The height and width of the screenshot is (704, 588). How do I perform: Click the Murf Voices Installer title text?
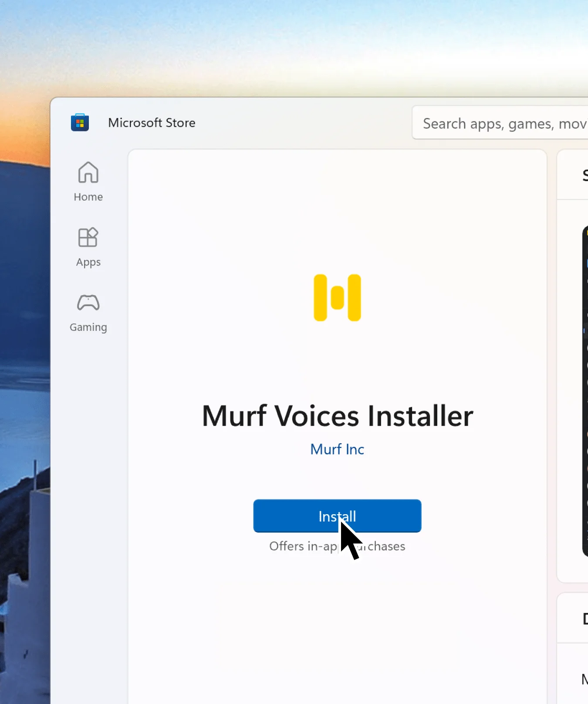pyautogui.click(x=338, y=416)
